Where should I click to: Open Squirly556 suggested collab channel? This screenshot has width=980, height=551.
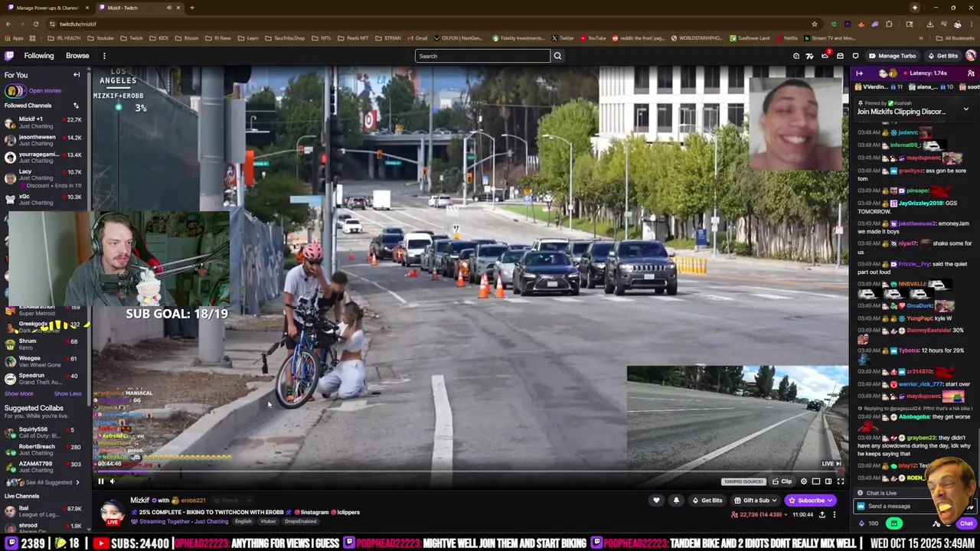coord(44,432)
